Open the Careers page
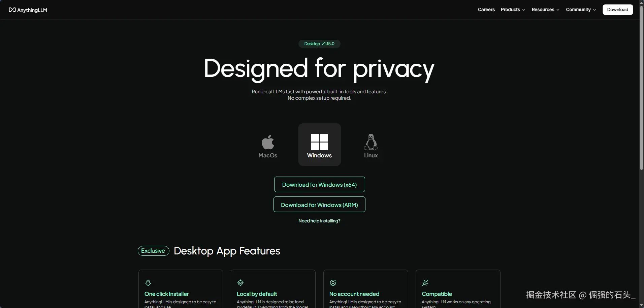Viewport: 644px width, 308px height. 486,9
